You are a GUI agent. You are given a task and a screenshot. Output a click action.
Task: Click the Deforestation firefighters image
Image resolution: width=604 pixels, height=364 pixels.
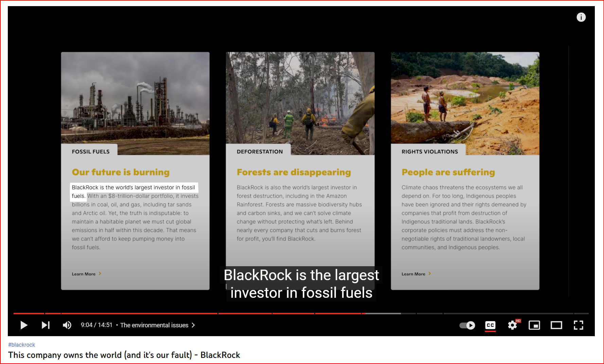300,98
